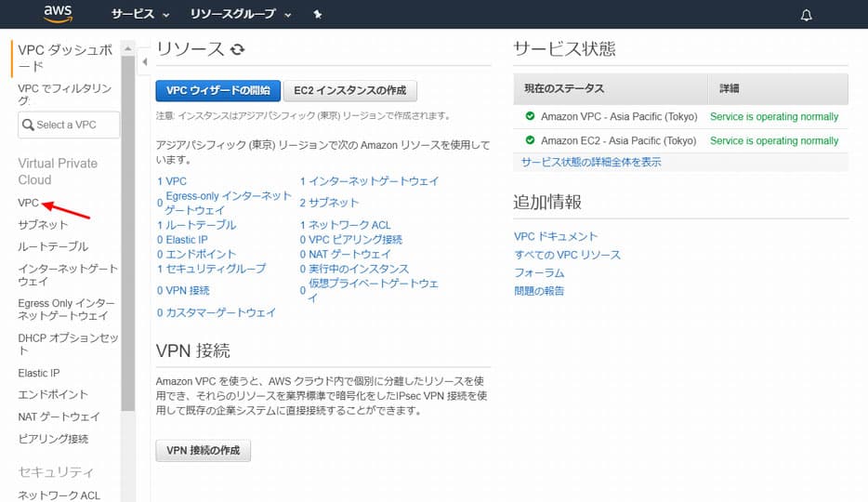This screenshot has height=502, width=868.
Task: Open the 1 セキュリティグループ resource link
Action: (212, 269)
